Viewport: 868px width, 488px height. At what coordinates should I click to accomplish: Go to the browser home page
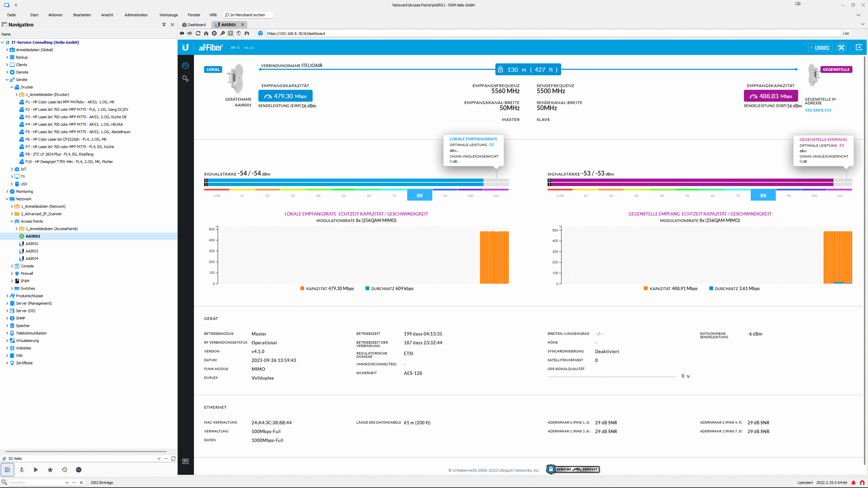(206, 33)
